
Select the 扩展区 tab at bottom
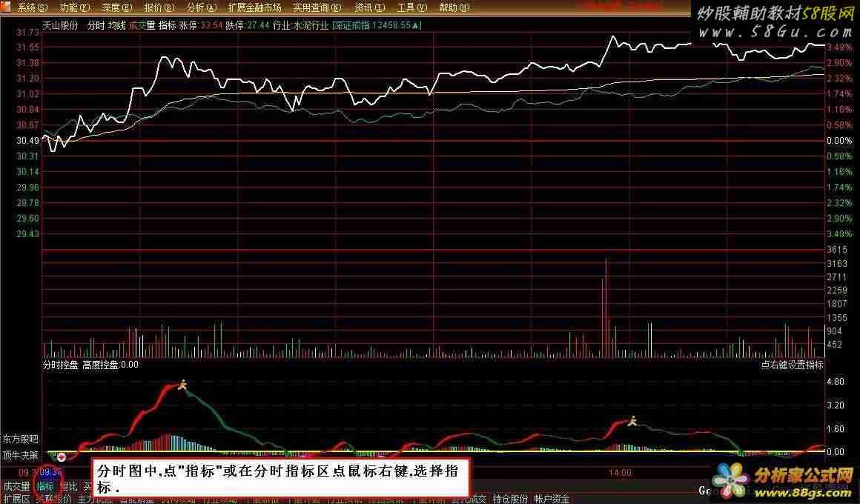pos(16,499)
